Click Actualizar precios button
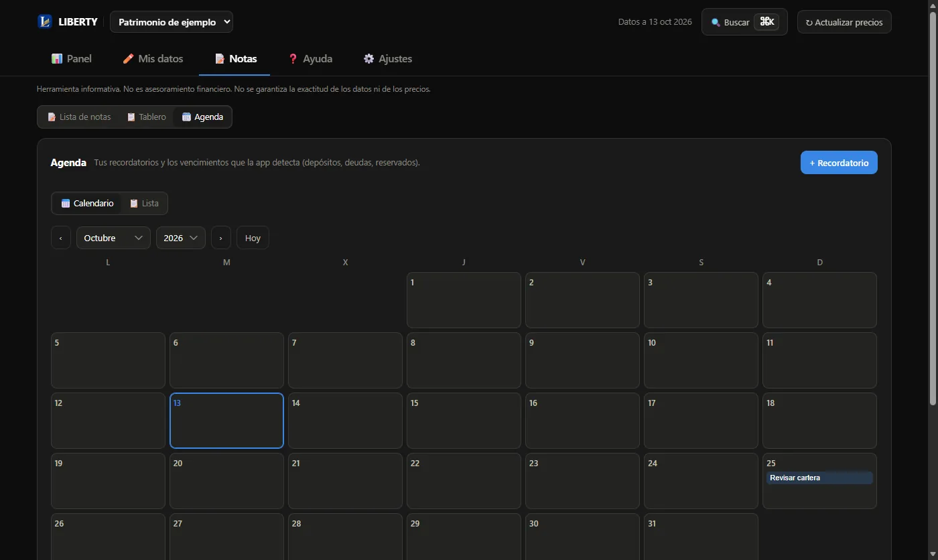 tap(844, 22)
